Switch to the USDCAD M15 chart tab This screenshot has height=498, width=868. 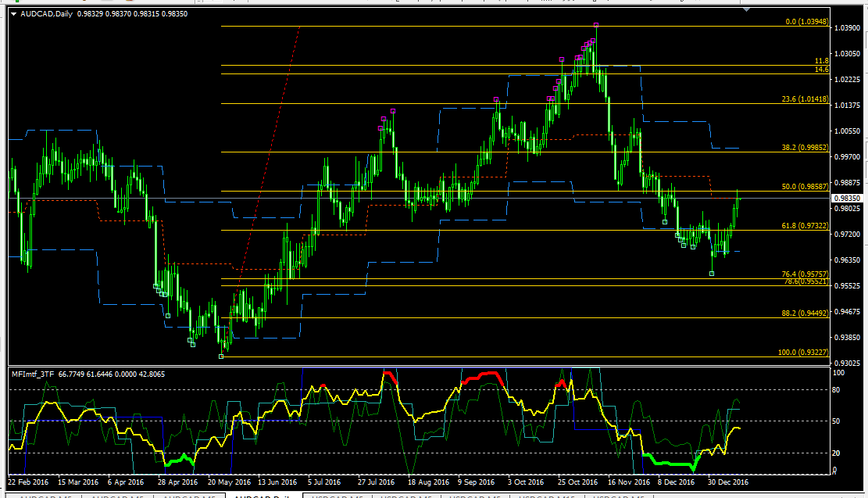click(x=547, y=495)
